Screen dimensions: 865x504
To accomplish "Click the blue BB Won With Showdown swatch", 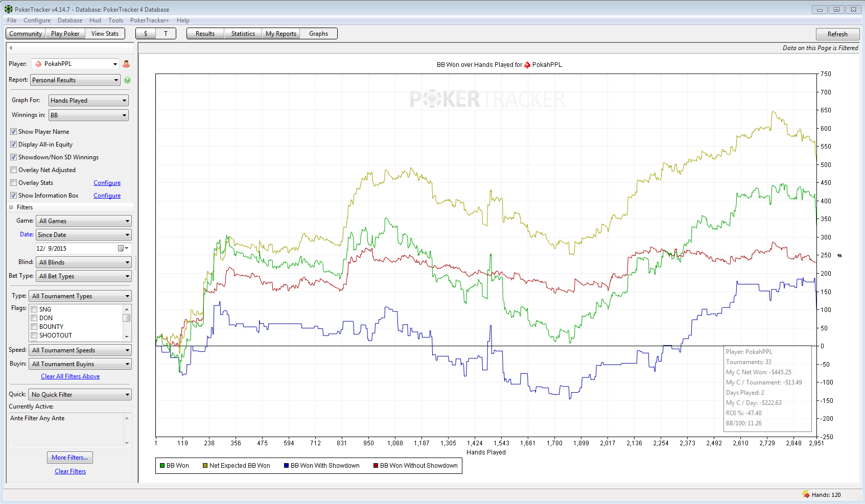I will click(287, 466).
